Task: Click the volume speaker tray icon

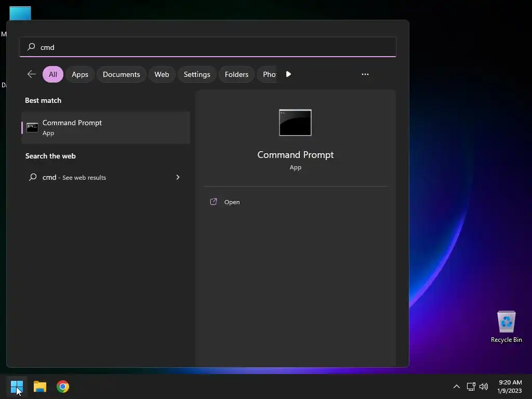Action: [x=484, y=387]
